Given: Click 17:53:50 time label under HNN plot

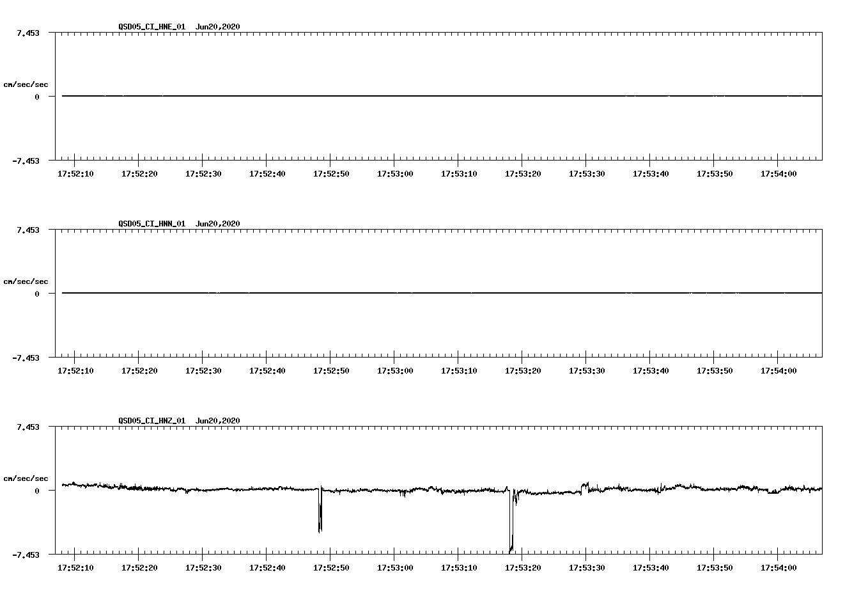Looking at the screenshot, I should tap(715, 370).
